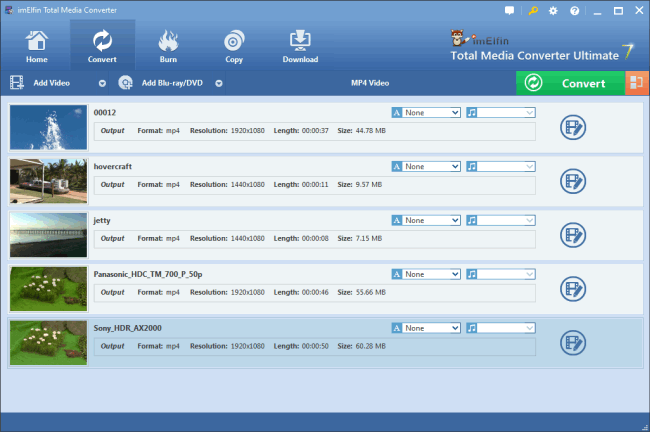Click the length value 00:00:50
This screenshot has width=650, height=432.
tap(315, 346)
